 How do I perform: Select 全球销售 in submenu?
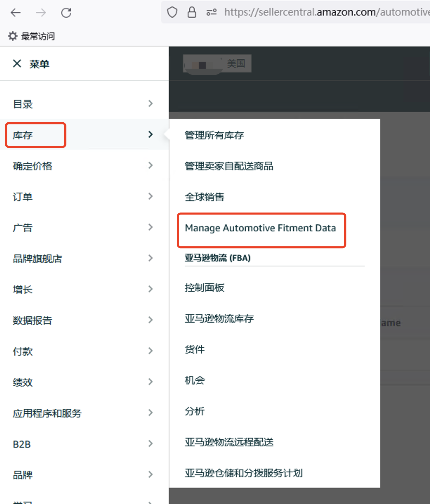click(204, 197)
